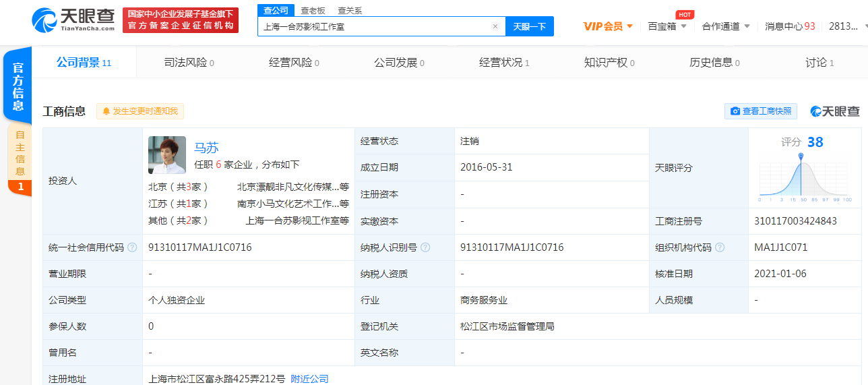Viewport: 868px width, 385px height.
Task: Click the help icon beside 纳税人识别号
Action: (x=425, y=247)
